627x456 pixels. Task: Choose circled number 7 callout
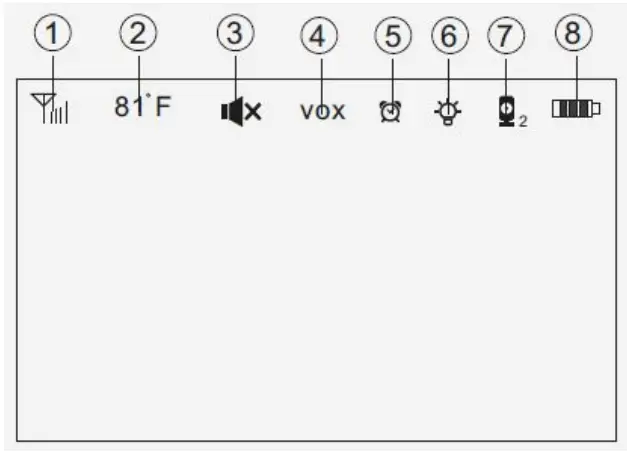[506, 36]
